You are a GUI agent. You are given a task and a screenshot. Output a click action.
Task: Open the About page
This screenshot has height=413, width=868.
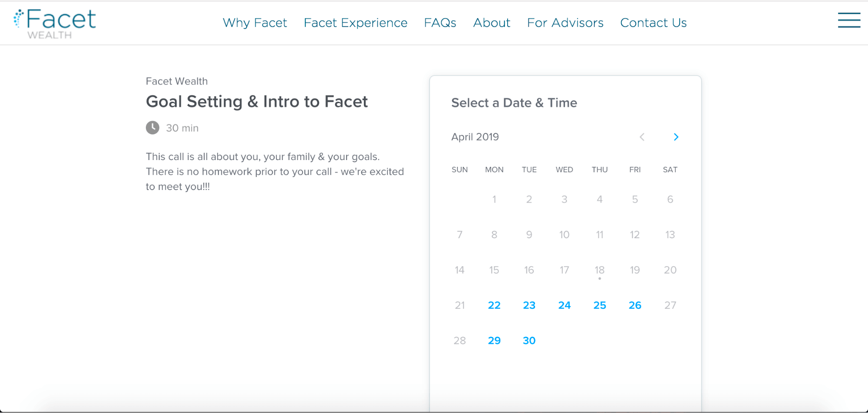(x=492, y=23)
